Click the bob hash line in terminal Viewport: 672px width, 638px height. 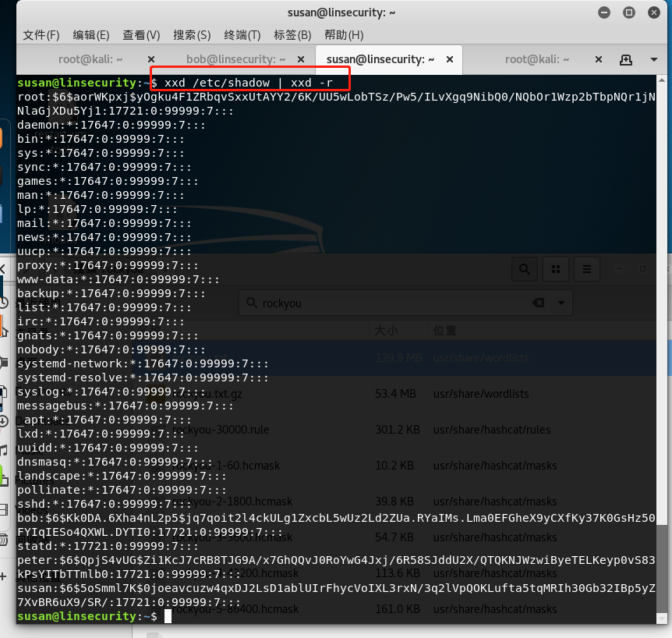tap(337, 525)
